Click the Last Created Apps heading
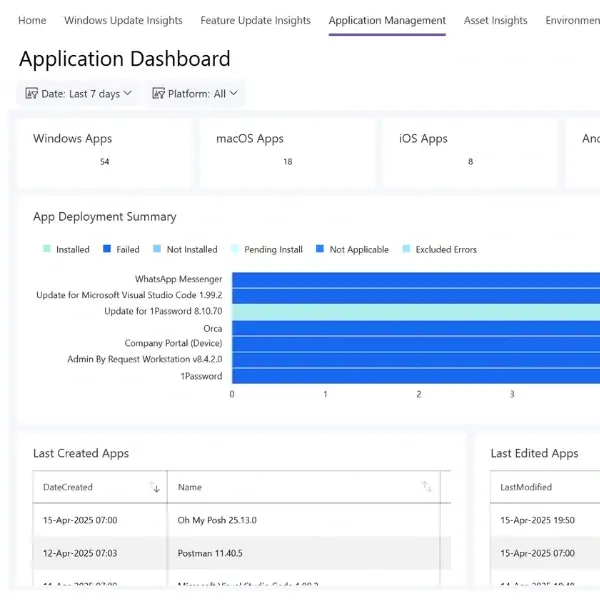The width and height of the screenshot is (600, 600). pyautogui.click(x=81, y=453)
